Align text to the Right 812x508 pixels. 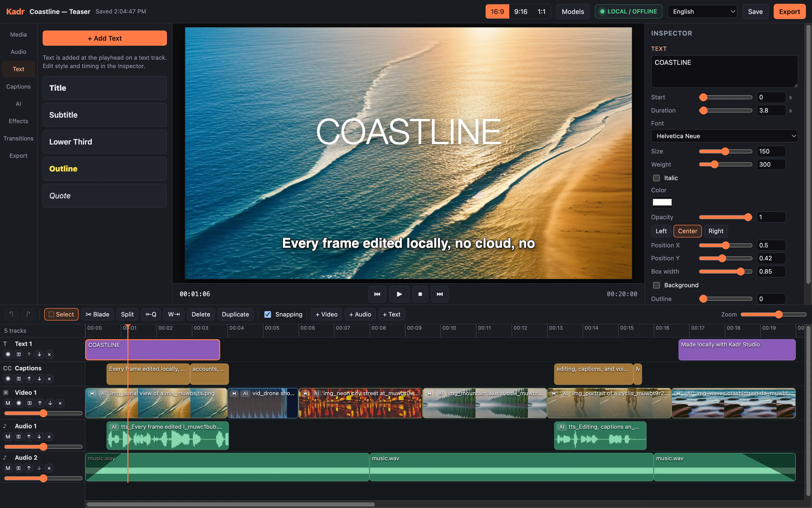716,231
